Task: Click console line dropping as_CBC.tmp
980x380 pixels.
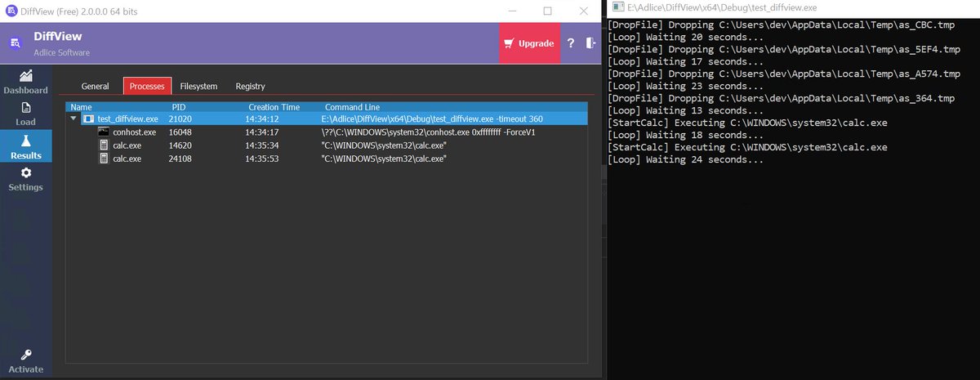Action: [x=781, y=25]
